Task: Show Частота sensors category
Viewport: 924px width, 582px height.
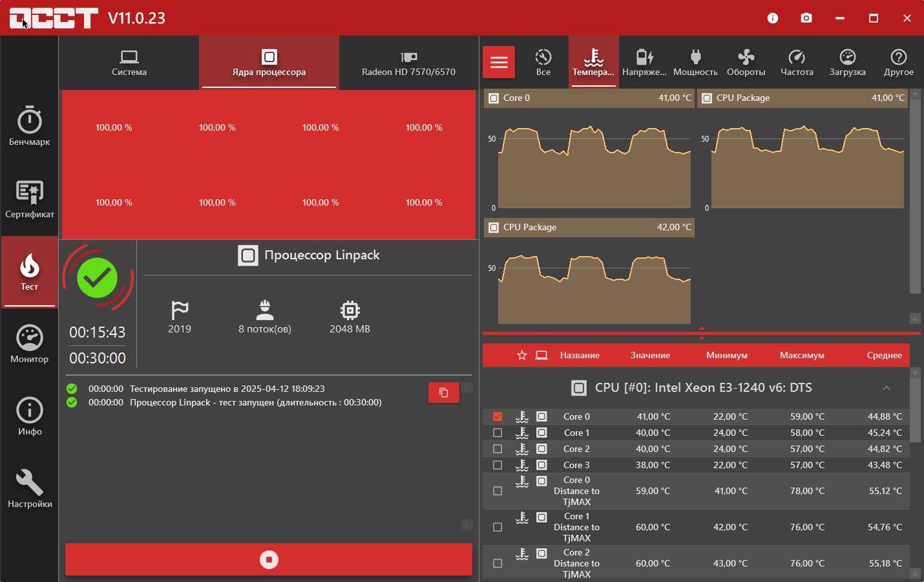Action: (x=797, y=62)
